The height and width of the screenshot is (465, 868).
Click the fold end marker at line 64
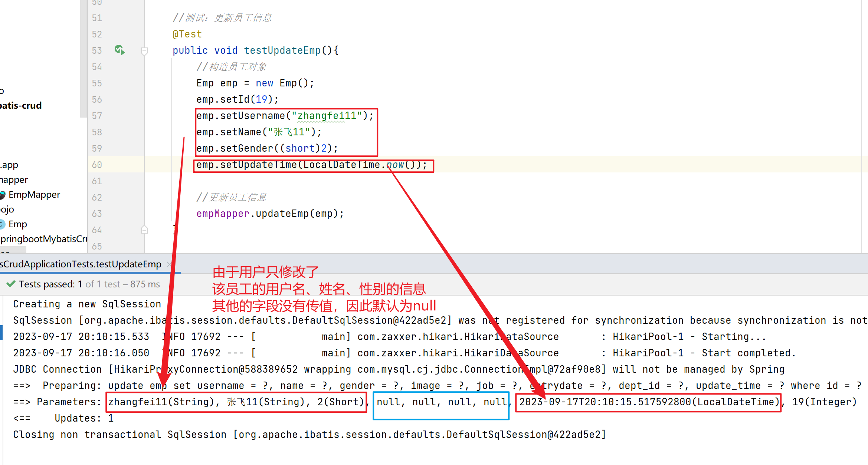[x=145, y=230]
